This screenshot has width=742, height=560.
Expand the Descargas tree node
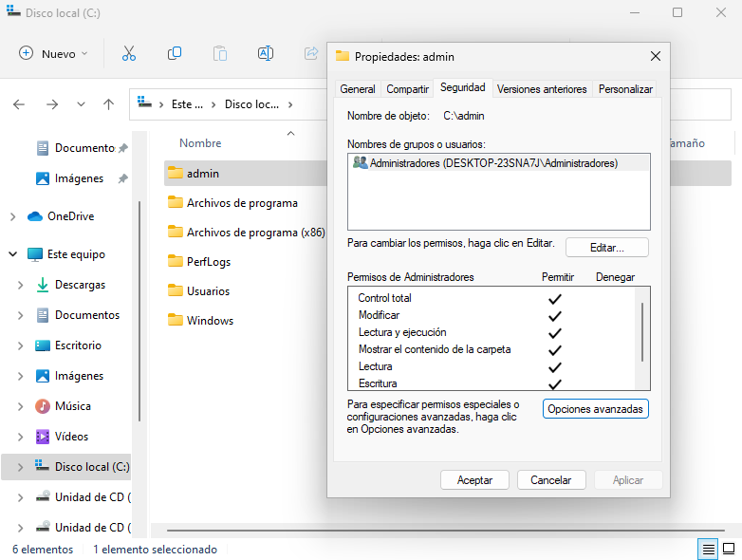tap(21, 285)
